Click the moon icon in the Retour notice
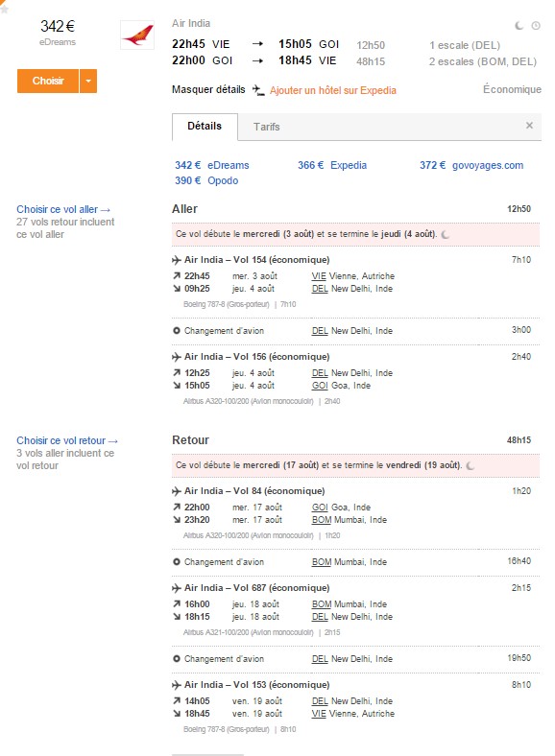This screenshot has width=555, height=756. [x=471, y=465]
